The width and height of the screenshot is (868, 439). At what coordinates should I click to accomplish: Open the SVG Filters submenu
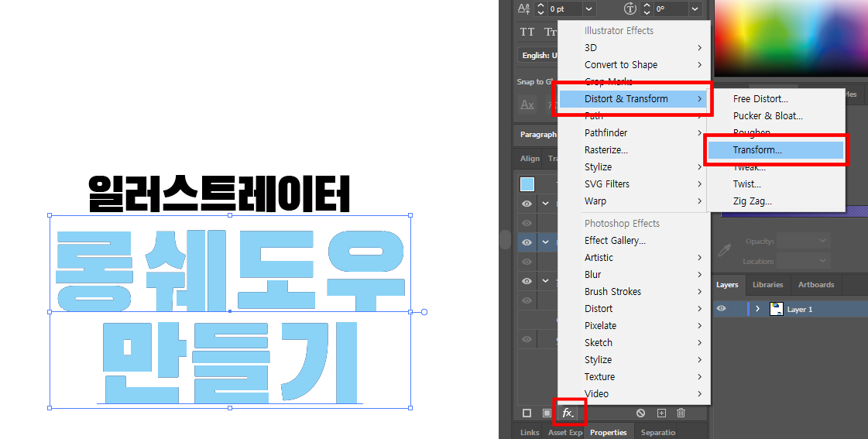[634, 183]
